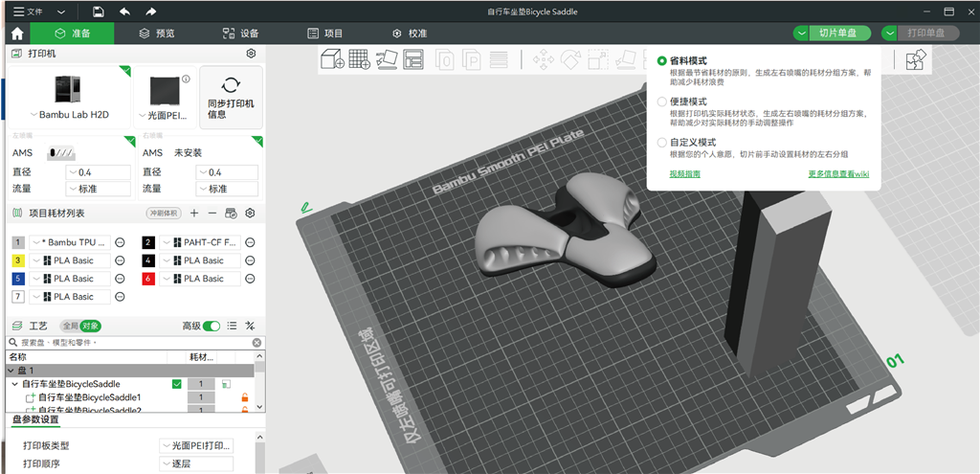Click plus icon to add filament
The image size is (980, 474).
(x=194, y=213)
